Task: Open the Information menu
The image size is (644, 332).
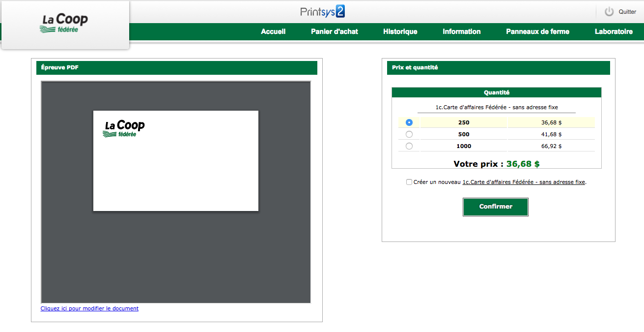Action: click(462, 31)
